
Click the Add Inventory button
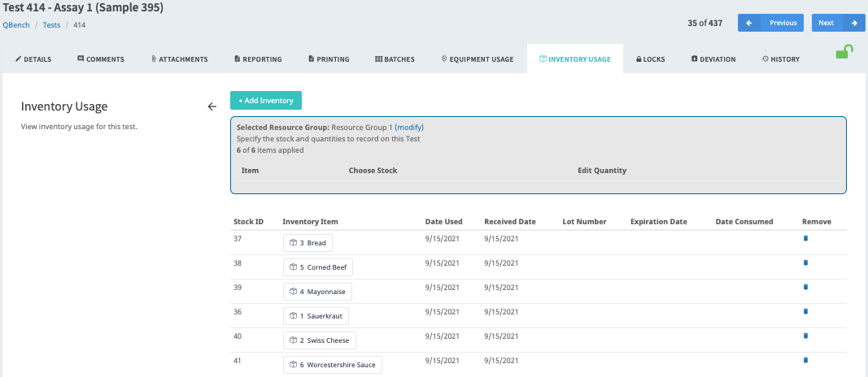click(266, 100)
